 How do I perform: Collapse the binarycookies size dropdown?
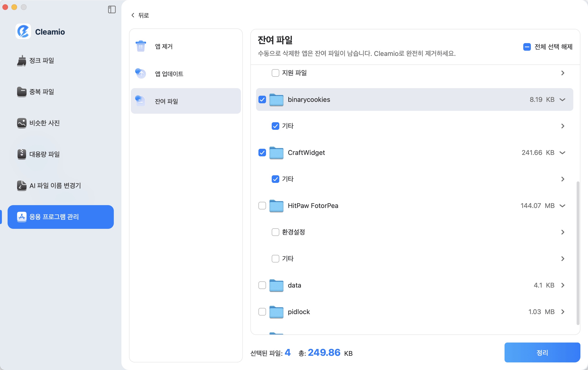[563, 99]
